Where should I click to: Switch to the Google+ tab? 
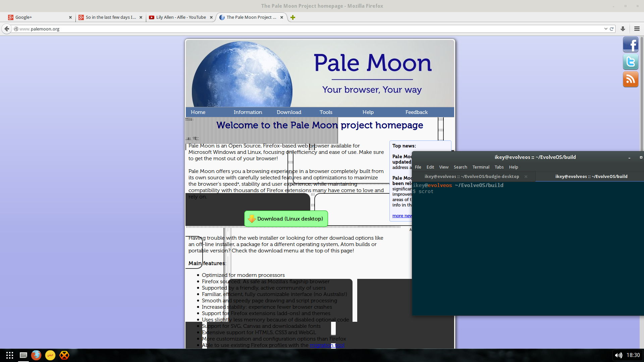(40, 17)
